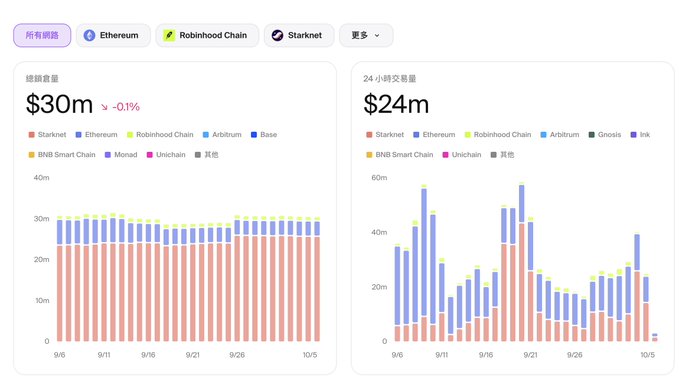Image resolution: width=679 pixels, height=381 pixels.
Task: Toggle Ink legend in 24 小時交易量 chart
Action: tap(640, 135)
